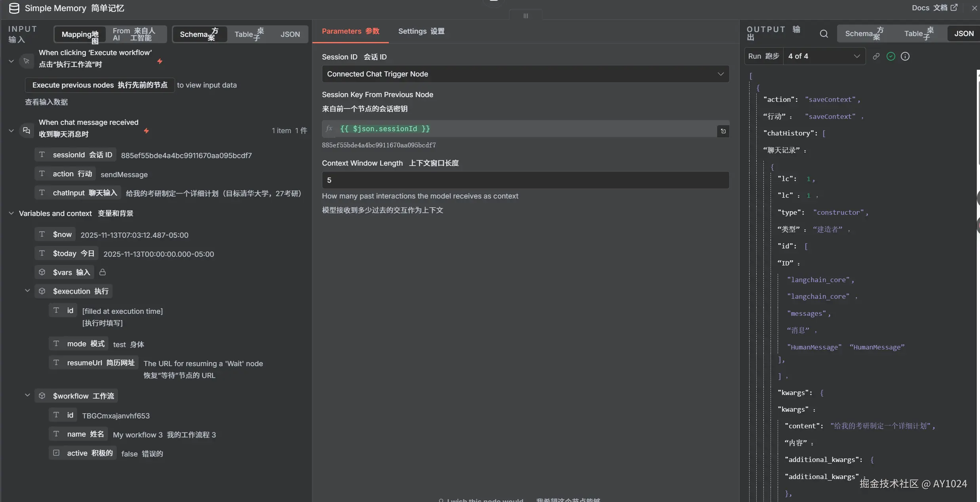Click the lightning bolt beside Execute workflow trigger
Screen dimensions: 980x502
160,61
